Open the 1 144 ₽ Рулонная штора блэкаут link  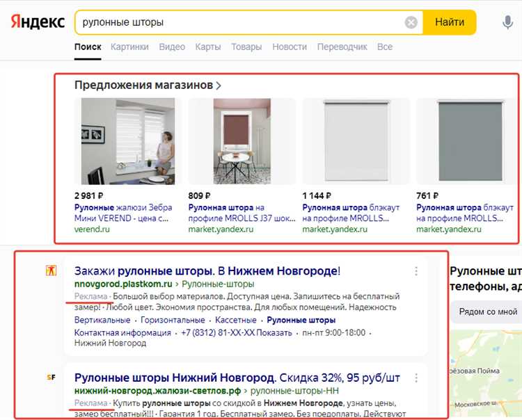[351, 213]
